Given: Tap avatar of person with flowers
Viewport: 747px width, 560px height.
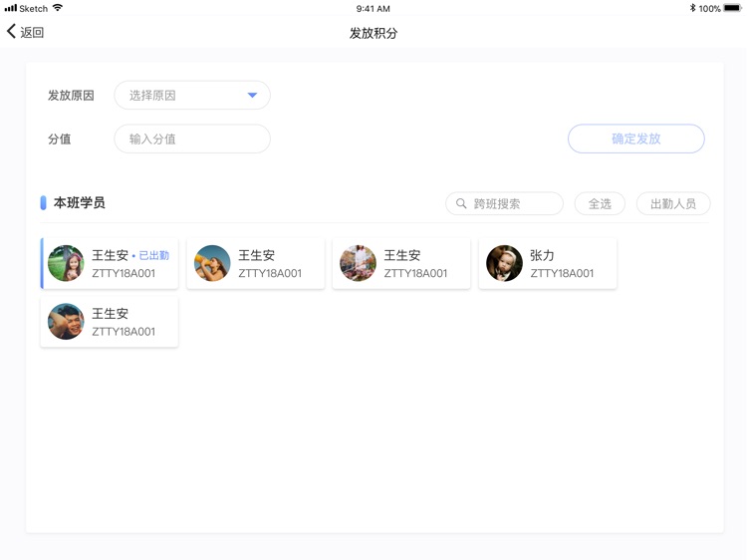Looking at the screenshot, I should [359, 263].
